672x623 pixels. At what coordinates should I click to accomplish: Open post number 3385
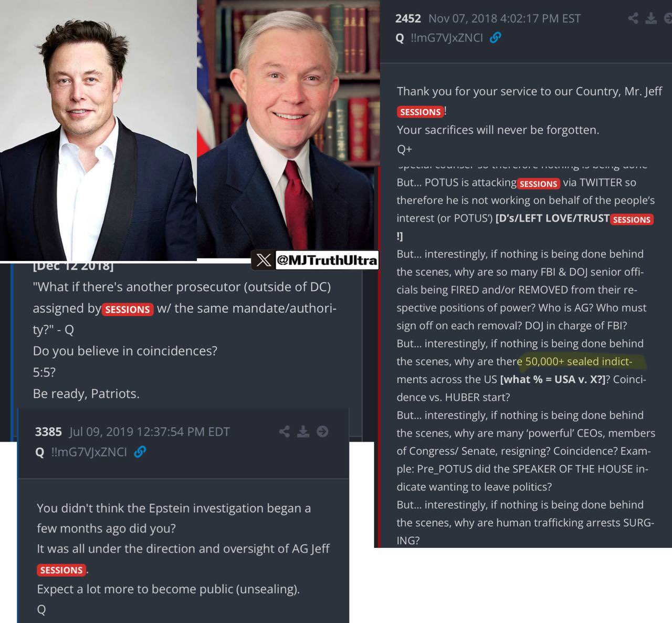coord(48,432)
